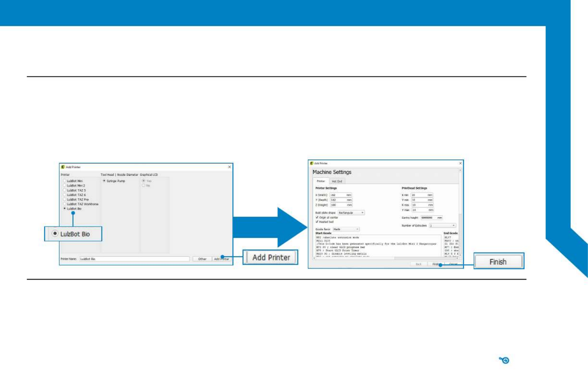
Task: Choose No under Graphical LCD
Action: [x=143, y=186]
